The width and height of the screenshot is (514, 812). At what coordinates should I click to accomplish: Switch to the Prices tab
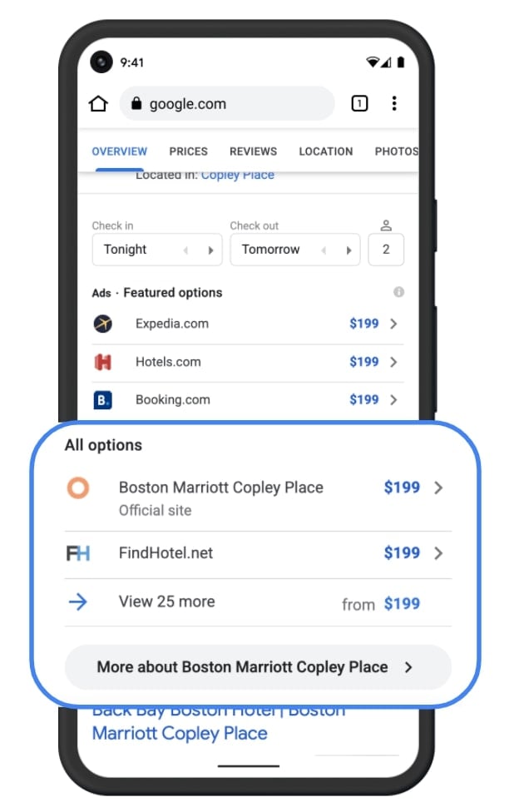click(x=189, y=151)
